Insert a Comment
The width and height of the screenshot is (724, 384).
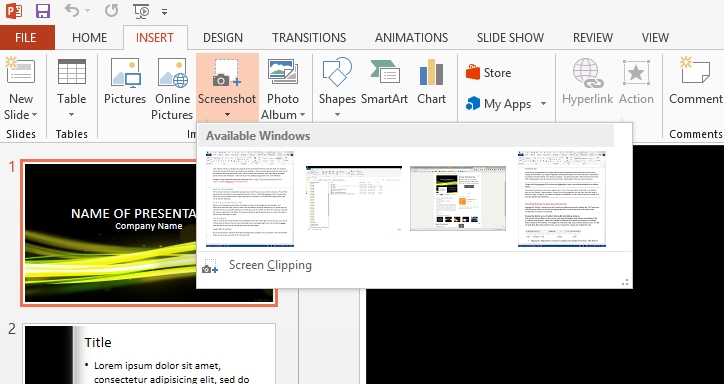695,81
